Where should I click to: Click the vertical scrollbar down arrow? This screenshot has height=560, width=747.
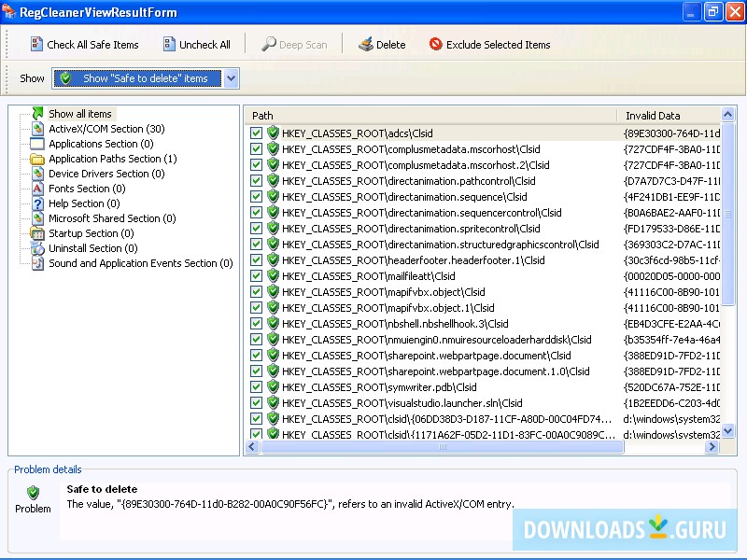[x=727, y=431]
